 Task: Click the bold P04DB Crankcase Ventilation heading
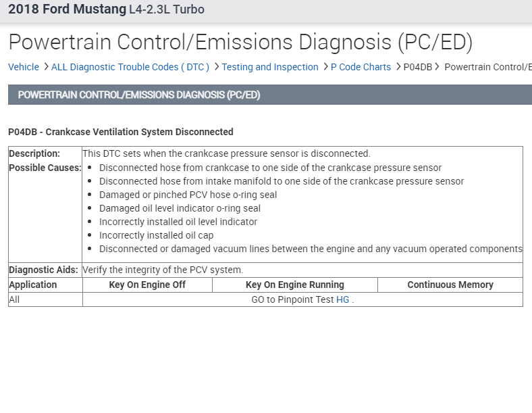[x=121, y=132]
